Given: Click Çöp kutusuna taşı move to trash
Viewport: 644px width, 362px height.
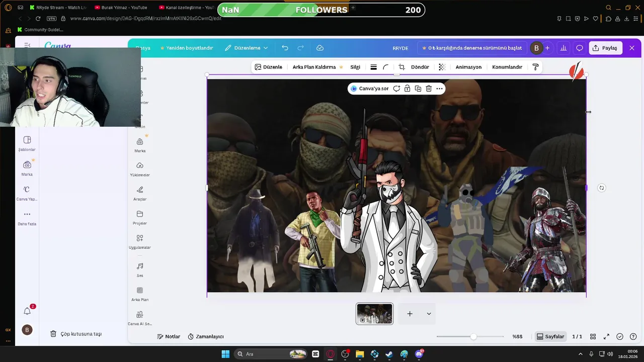Looking at the screenshot, I should tap(76, 334).
